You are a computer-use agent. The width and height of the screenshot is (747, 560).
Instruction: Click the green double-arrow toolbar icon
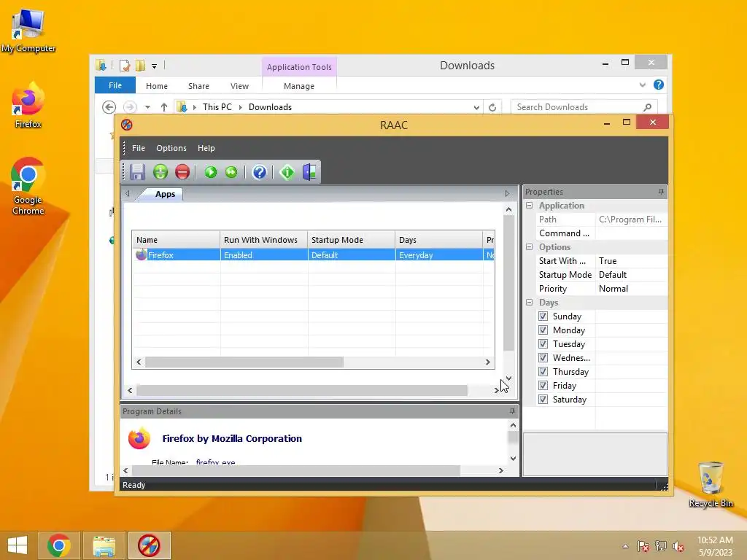pos(231,172)
